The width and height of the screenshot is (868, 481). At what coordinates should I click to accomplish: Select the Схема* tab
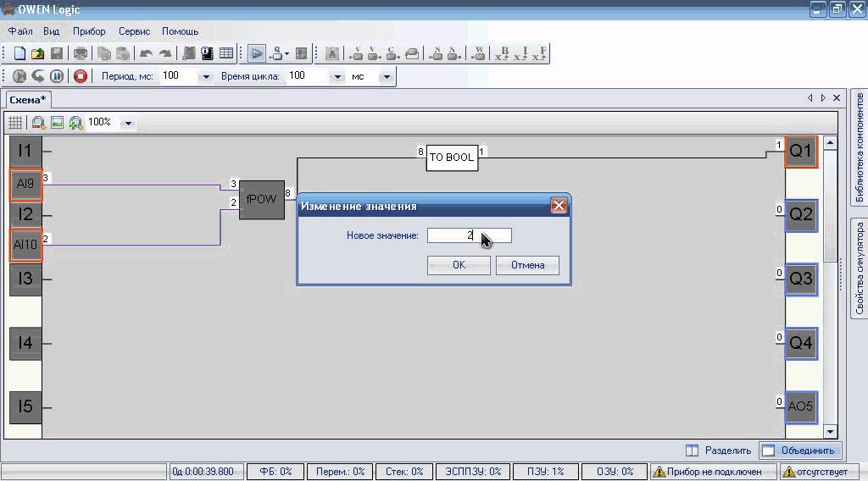[x=28, y=100]
